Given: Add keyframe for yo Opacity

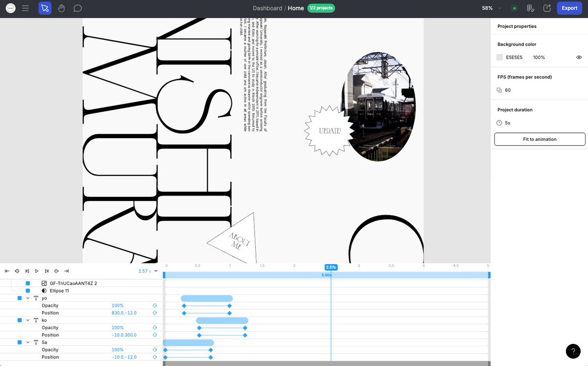Looking at the screenshot, I should tap(155, 305).
